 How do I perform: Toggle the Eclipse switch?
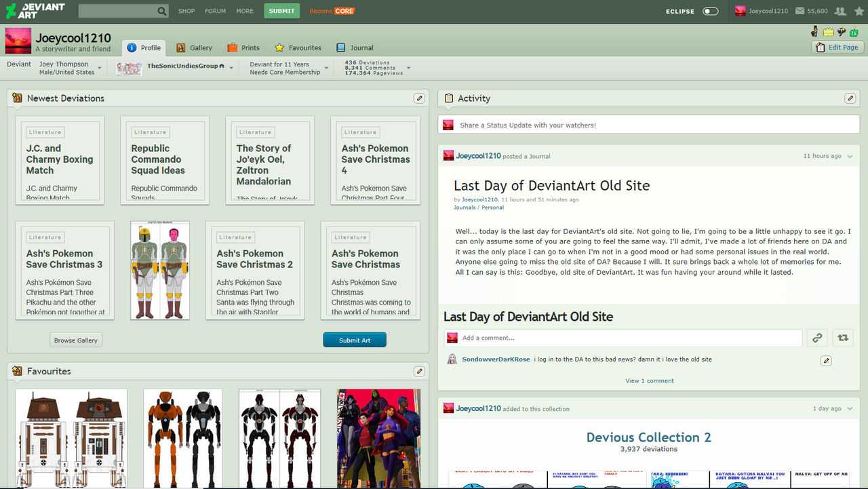pyautogui.click(x=710, y=11)
